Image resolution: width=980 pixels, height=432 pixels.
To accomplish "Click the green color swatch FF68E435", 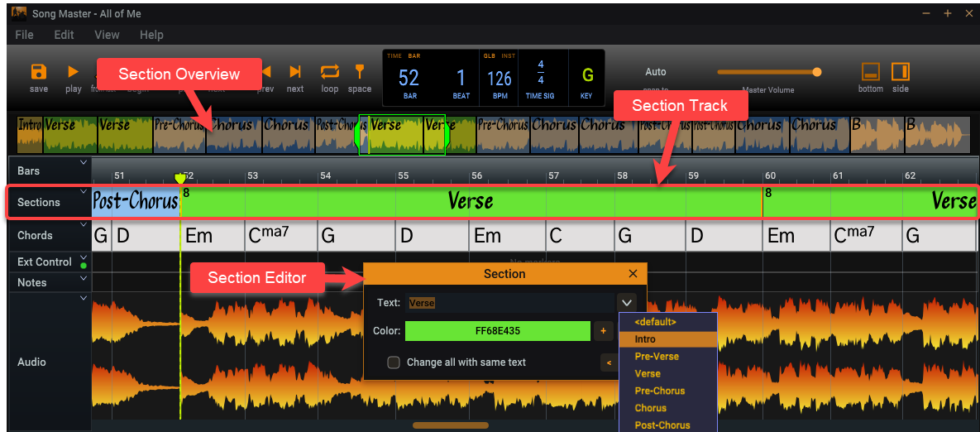I will tap(497, 331).
